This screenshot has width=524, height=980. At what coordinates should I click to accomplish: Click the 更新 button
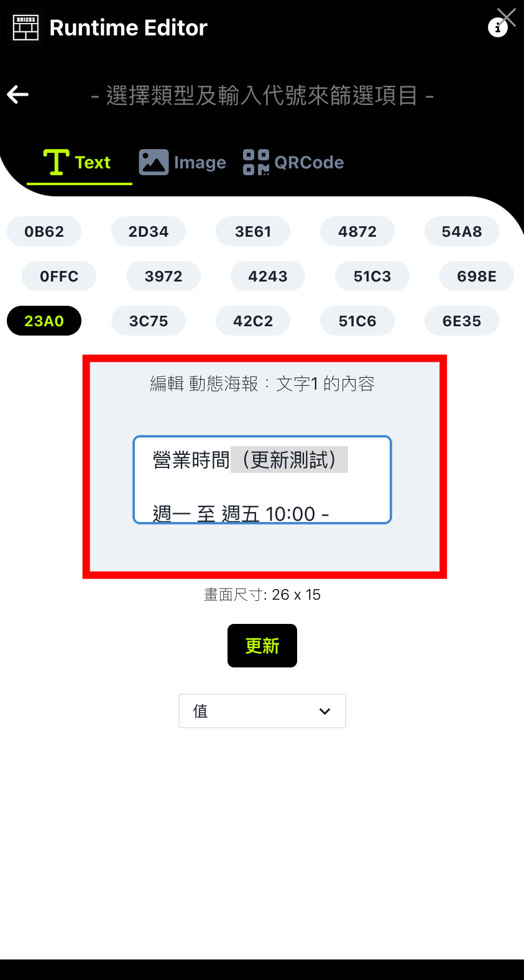click(x=262, y=646)
